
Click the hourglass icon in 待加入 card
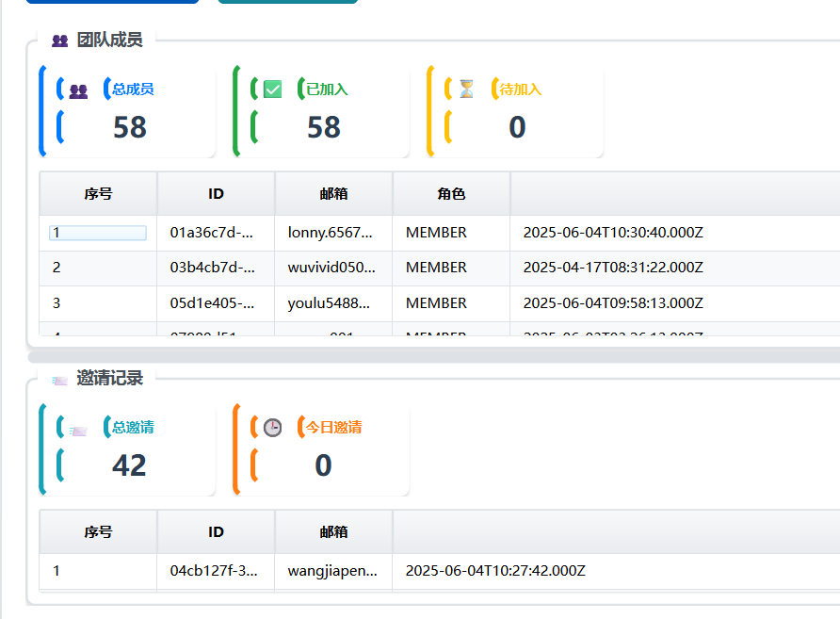[x=466, y=89]
